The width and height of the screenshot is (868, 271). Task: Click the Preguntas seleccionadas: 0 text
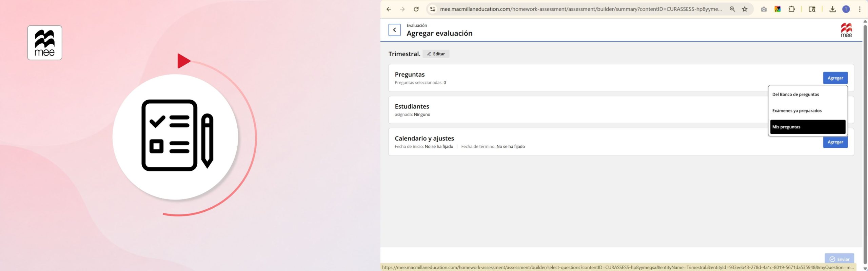pyautogui.click(x=420, y=83)
